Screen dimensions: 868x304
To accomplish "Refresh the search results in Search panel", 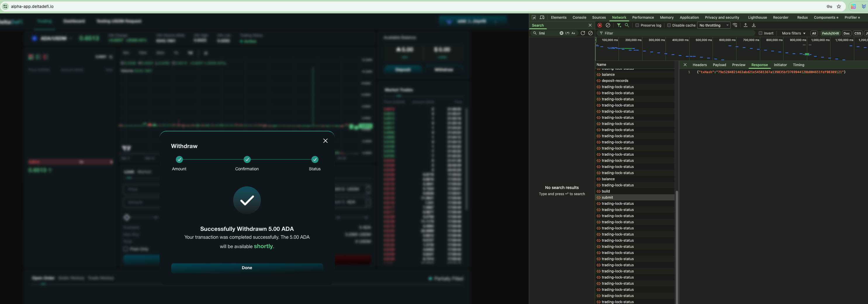I will (x=583, y=33).
